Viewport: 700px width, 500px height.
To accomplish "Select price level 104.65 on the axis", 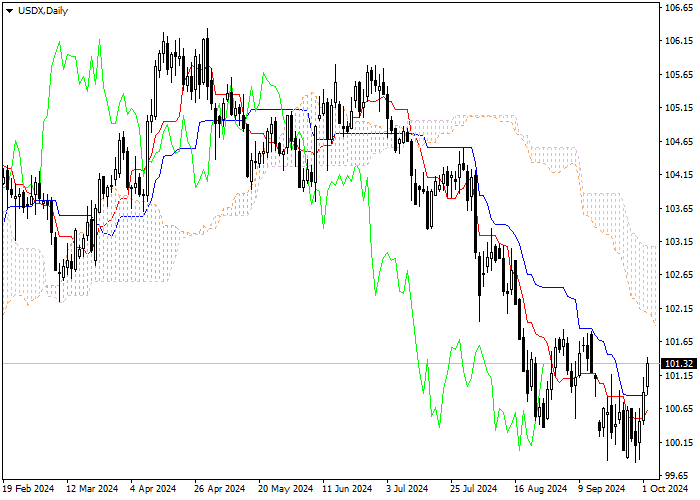I will coord(679,142).
